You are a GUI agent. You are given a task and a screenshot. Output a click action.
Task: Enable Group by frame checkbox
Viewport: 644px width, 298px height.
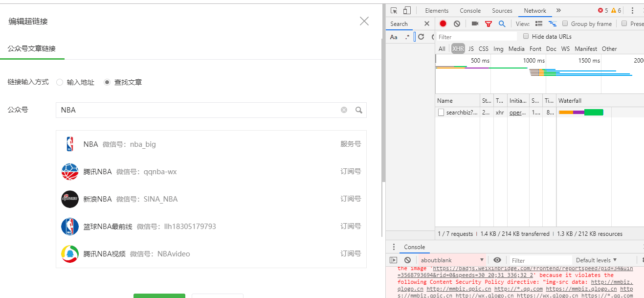565,23
